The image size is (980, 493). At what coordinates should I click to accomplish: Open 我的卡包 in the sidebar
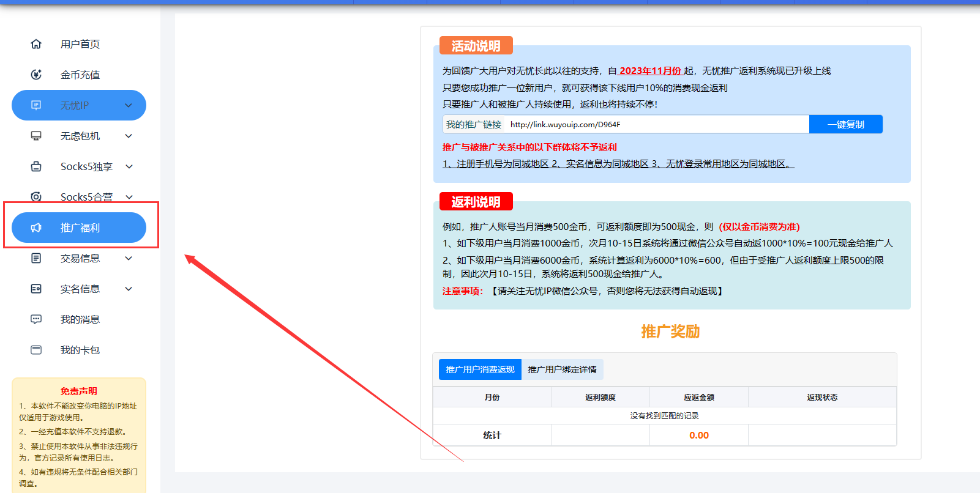[x=79, y=350]
